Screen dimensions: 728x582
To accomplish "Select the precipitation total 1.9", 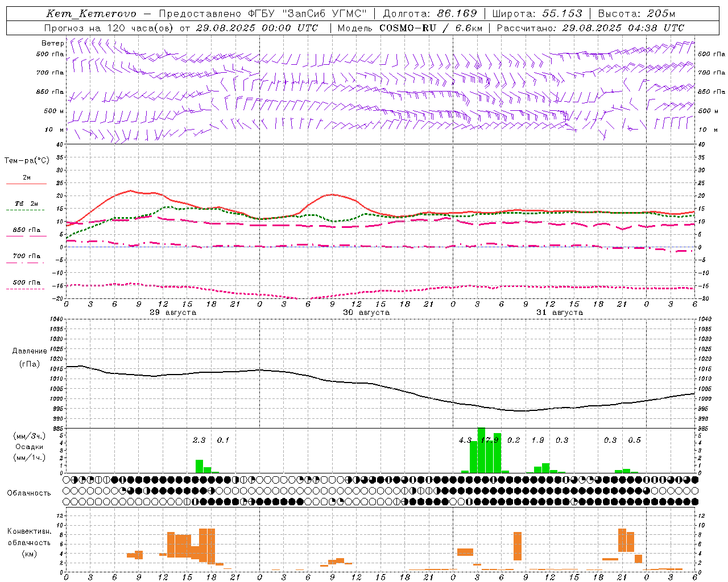I will pos(538,440).
